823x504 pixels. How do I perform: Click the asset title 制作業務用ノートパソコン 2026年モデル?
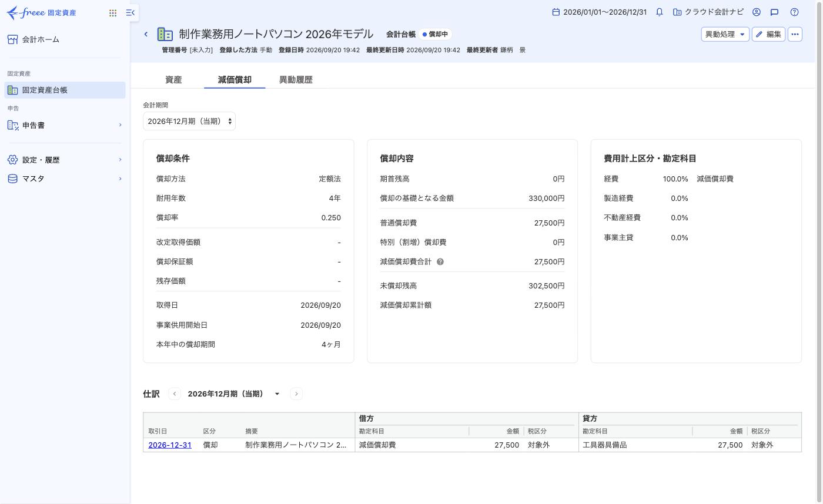point(276,34)
